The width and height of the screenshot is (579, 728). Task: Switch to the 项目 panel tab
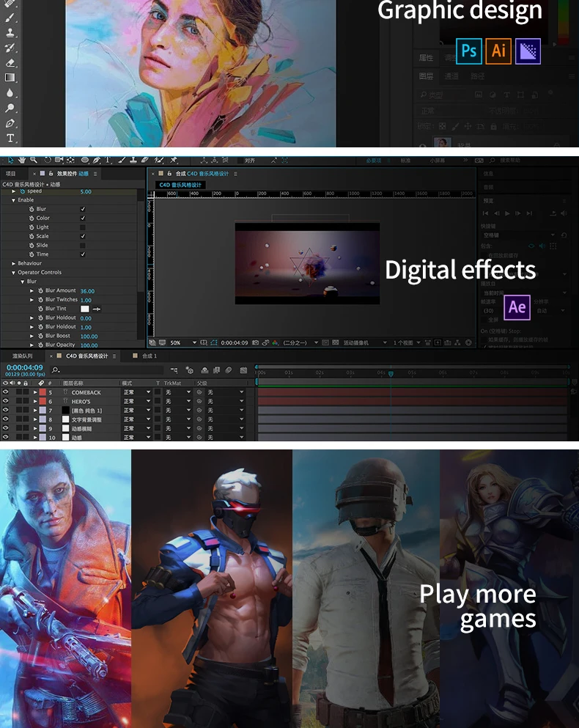point(11,174)
